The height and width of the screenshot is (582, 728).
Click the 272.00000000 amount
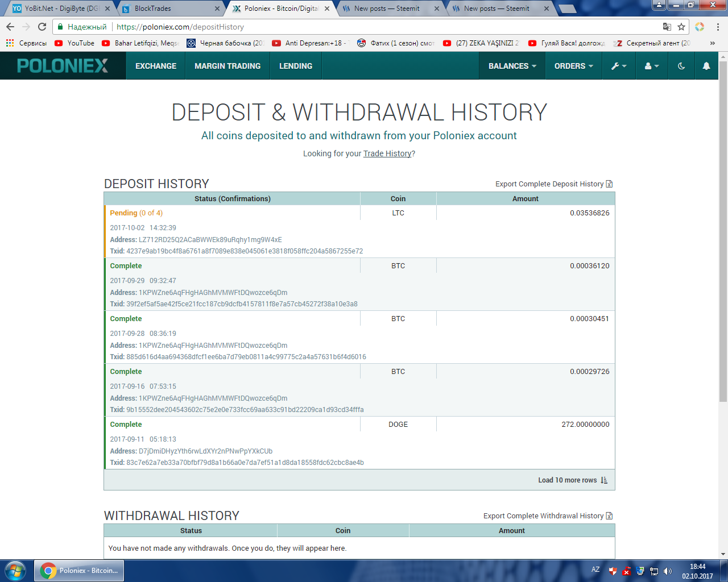coord(585,425)
